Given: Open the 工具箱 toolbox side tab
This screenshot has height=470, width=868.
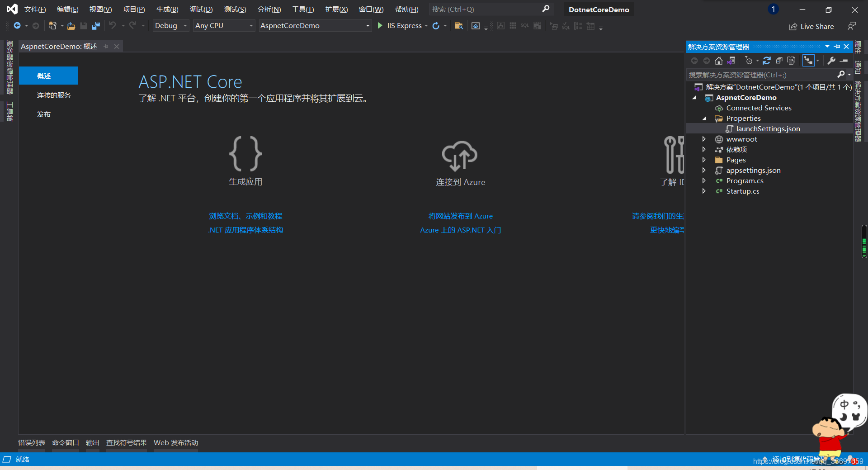Looking at the screenshot, I should click(9, 112).
